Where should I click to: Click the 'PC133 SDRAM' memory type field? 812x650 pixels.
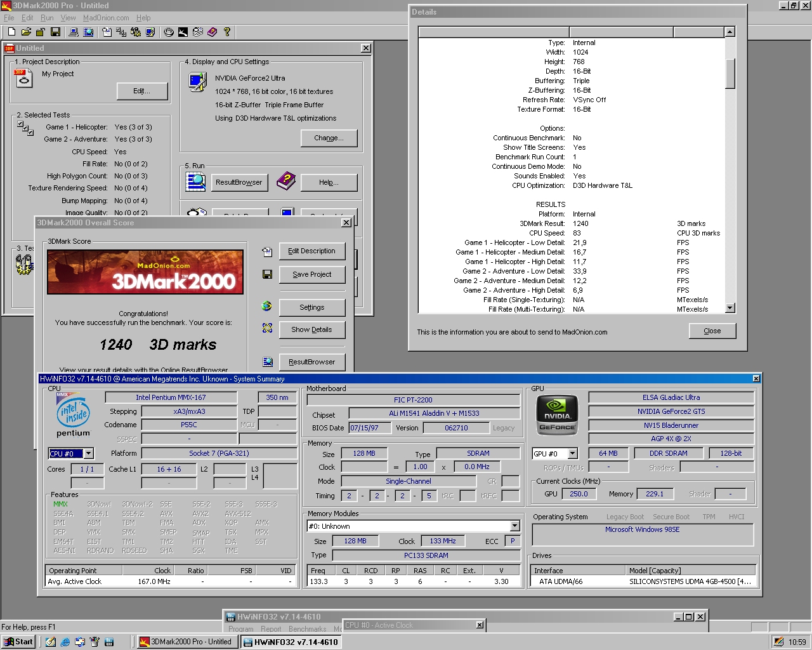(426, 555)
